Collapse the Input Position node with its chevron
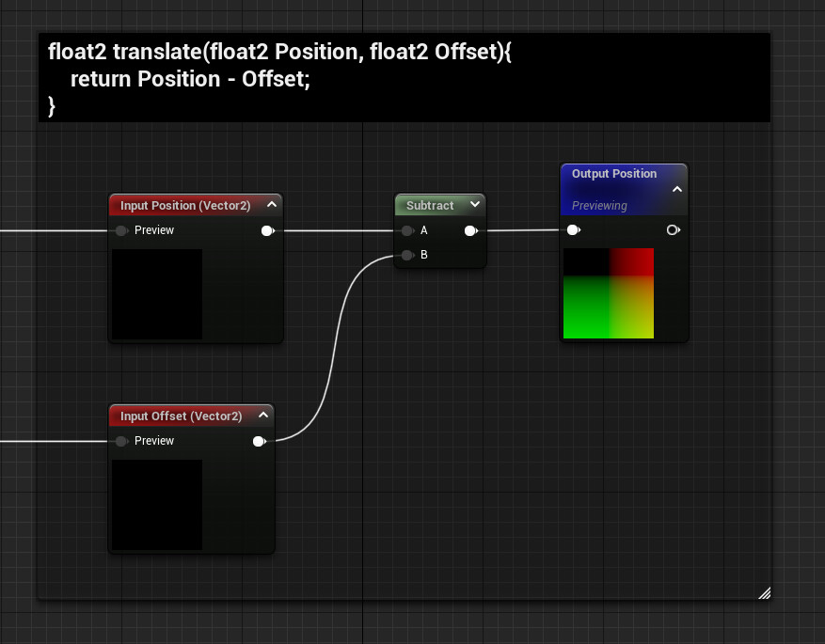Image resolution: width=825 pixels, height=644 pixels. pyautogui.click(x=272, y=203)
